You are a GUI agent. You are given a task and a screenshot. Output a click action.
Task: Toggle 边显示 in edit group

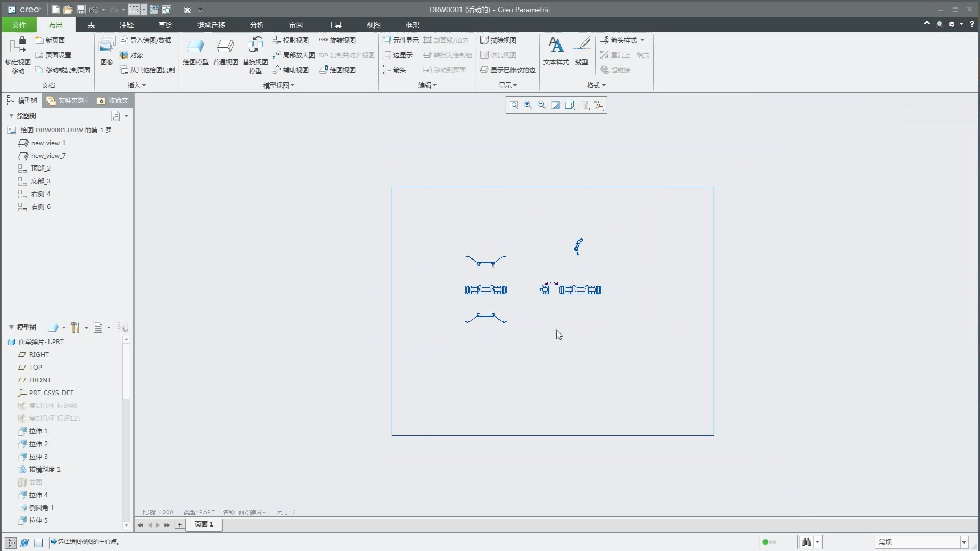pos(398,55)
